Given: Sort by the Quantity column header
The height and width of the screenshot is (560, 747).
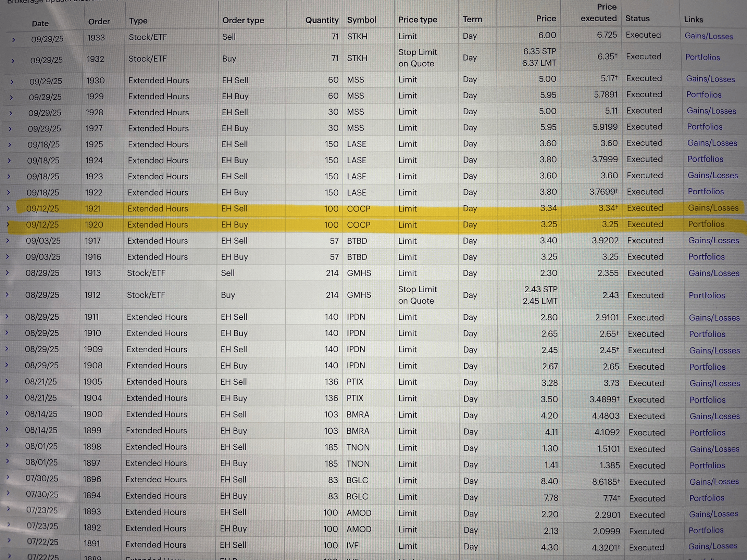Looking at the screenshot, I should (x=321, y=21).
